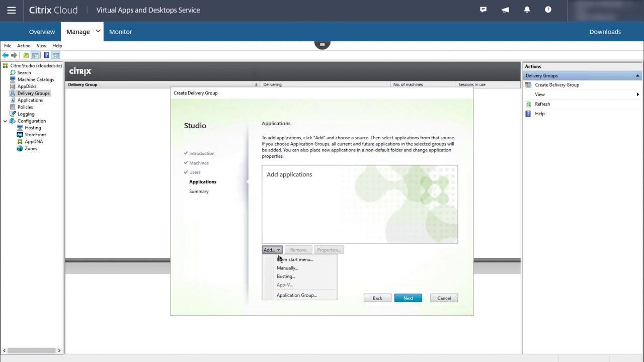Image resolution: width=644 pixels, height=362 pixels.
Task: Click the Delivery Groups node icon
Action: tap(13, 93)
